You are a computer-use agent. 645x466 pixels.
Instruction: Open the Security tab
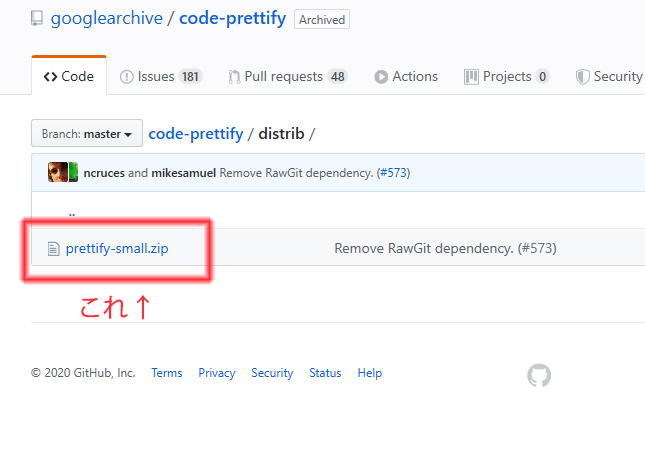tap(609, 77)
